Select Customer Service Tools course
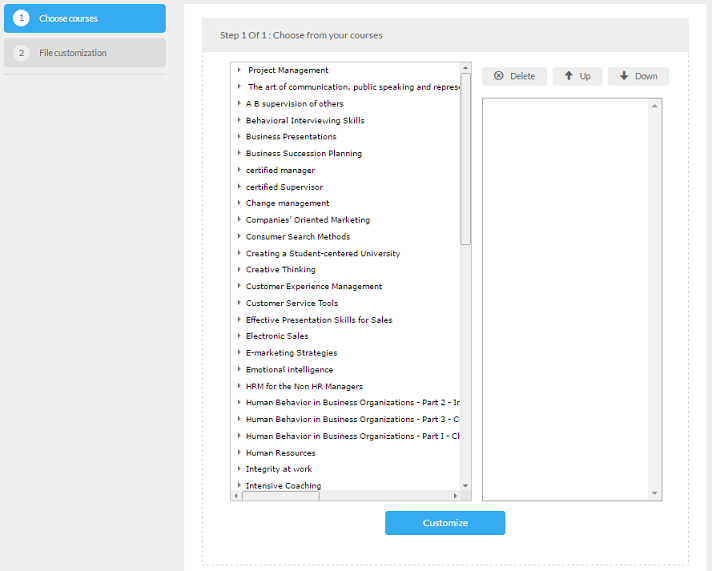712x571 pixels. [x=292, y=303]
